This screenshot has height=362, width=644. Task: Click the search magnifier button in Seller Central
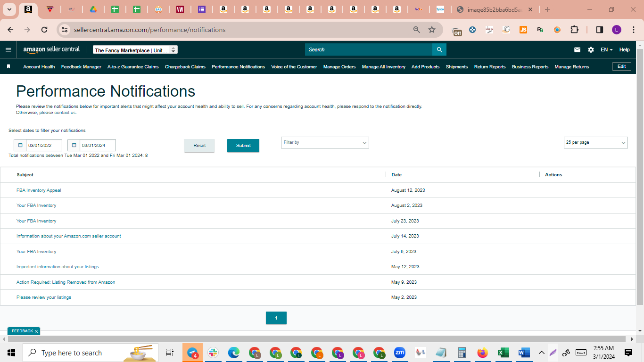(439, 49)
